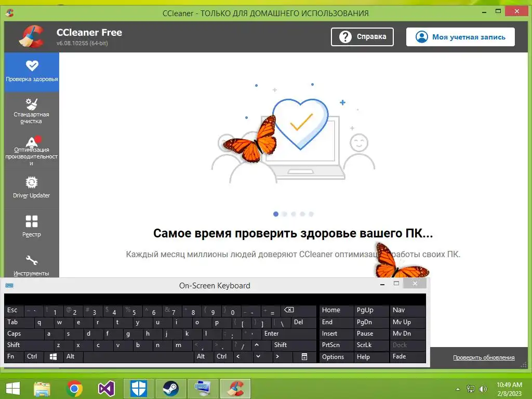The height and width of the screenshot is (399, 532).
Task: Show hidden tray icons arrow
Action: pyautogui.click(x=458, y=389)
